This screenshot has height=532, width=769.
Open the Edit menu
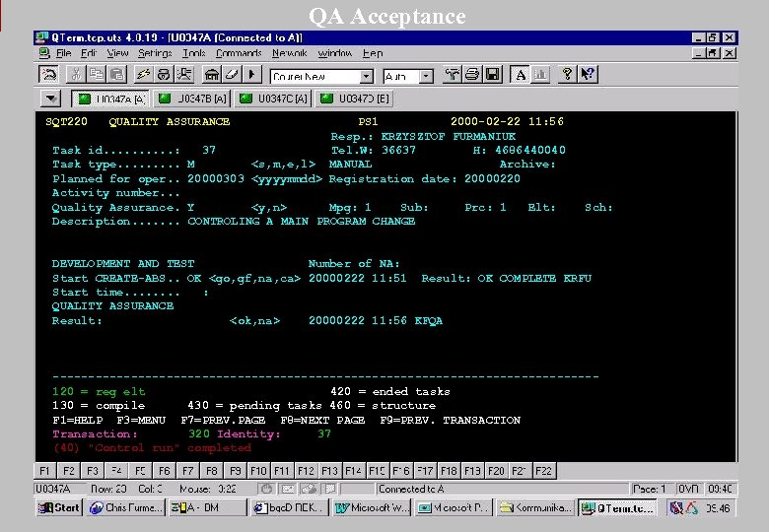(x=89, y=53)
